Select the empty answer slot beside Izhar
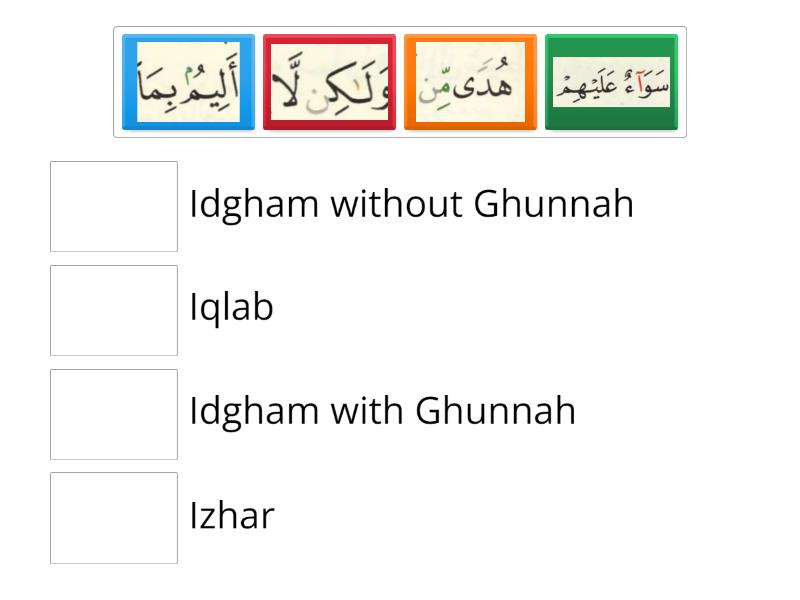This screenshot has height=600, width=800. [114, 517]
